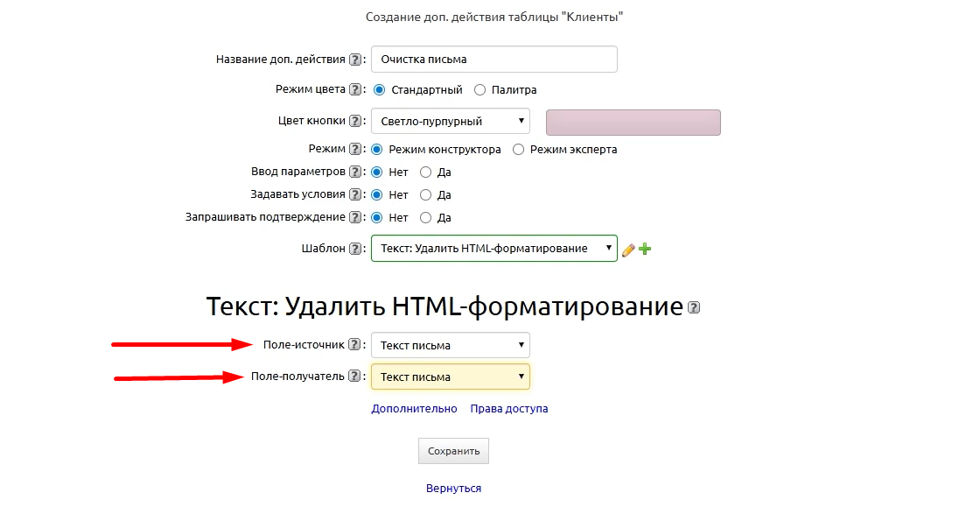Open help for 'Цвет кнопки'
The height and width of the screenshot is (514, 980).
pyautogui.click(x=353, y=121)
